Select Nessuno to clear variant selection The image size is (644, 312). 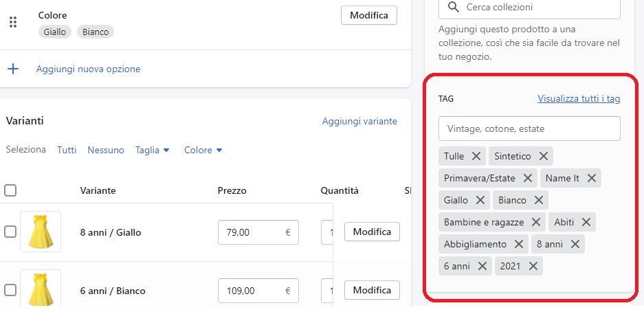(x=106, y=151)
